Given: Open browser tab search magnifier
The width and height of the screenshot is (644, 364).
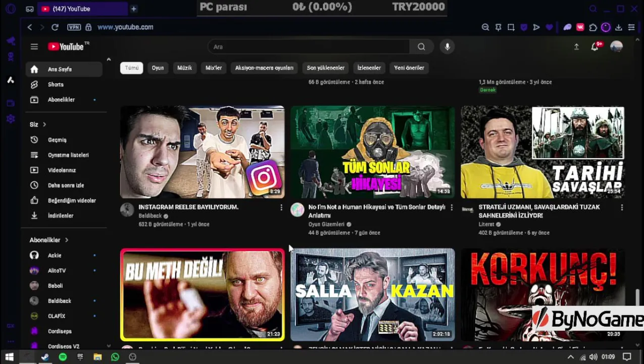Looking at the screenshot, I should click(x=593, y=9).
